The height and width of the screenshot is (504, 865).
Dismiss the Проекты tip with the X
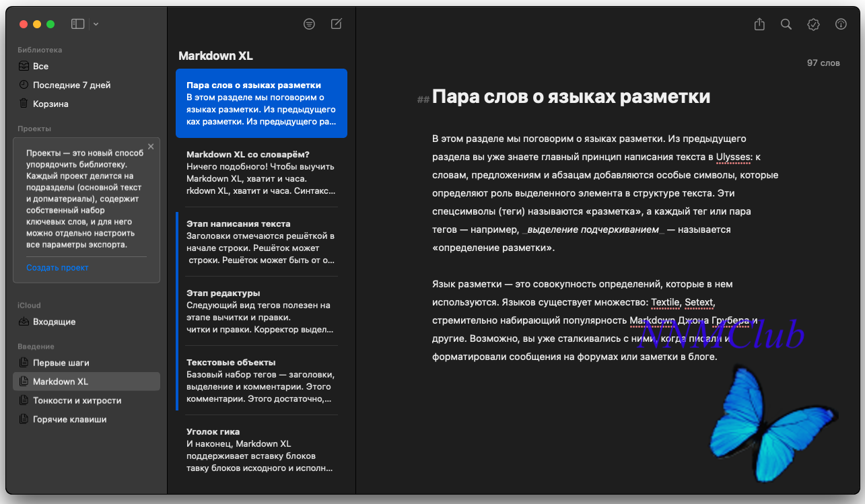coord(151,146)
